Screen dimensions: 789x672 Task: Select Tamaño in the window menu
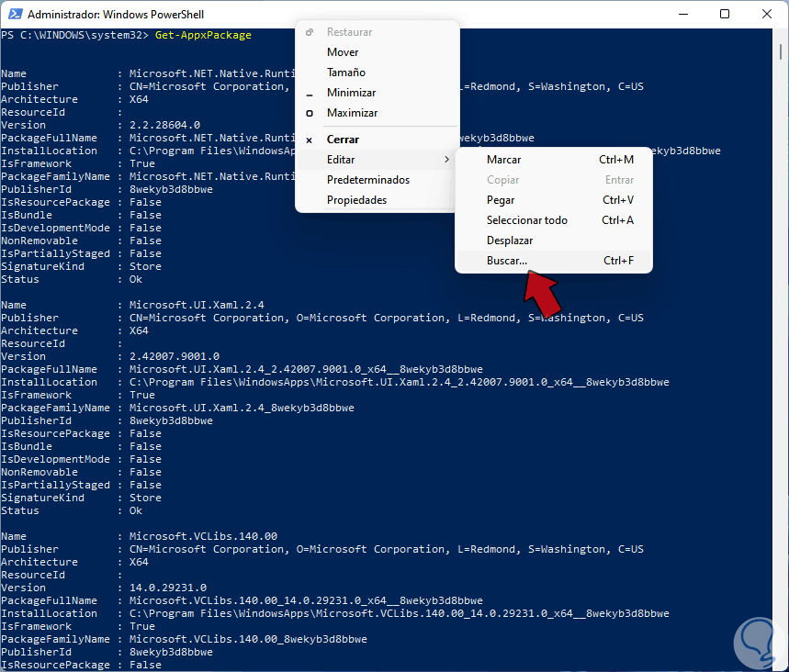(378, 73)
